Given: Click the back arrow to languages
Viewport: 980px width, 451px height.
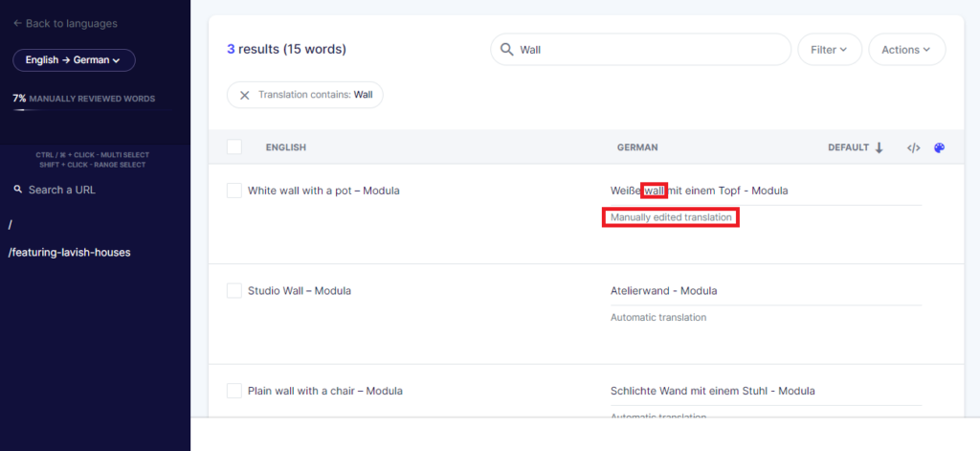Looking at the screenshot, I should (x=17, y=23).
